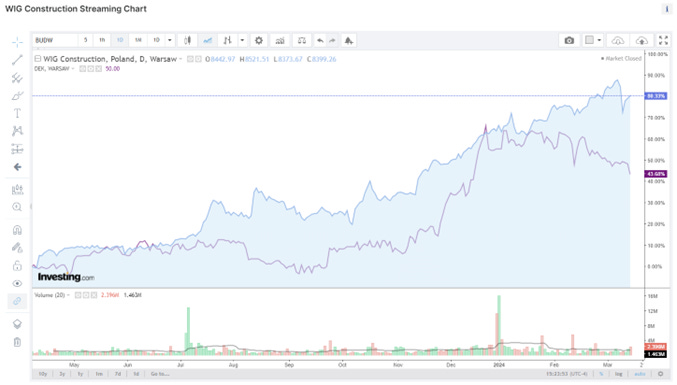Toggle log scale
This screenshot has height=385, width=677.
[619, 374]
